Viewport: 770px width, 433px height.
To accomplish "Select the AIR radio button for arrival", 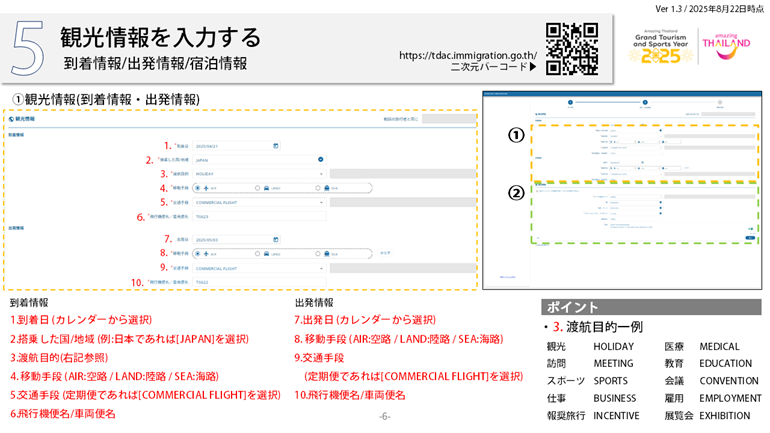I will (197, 188).
